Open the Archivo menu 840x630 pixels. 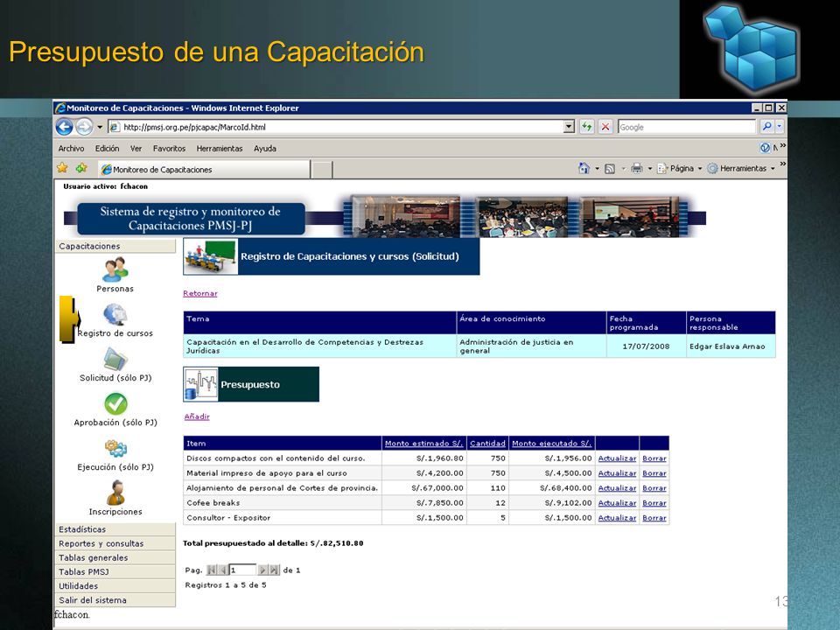(x=71, y=149)
